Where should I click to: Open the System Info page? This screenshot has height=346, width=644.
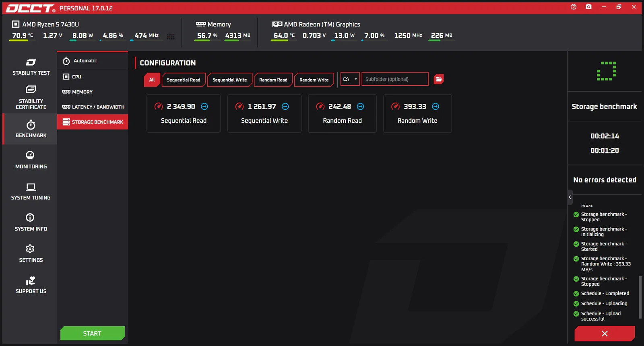click(31, 222)
